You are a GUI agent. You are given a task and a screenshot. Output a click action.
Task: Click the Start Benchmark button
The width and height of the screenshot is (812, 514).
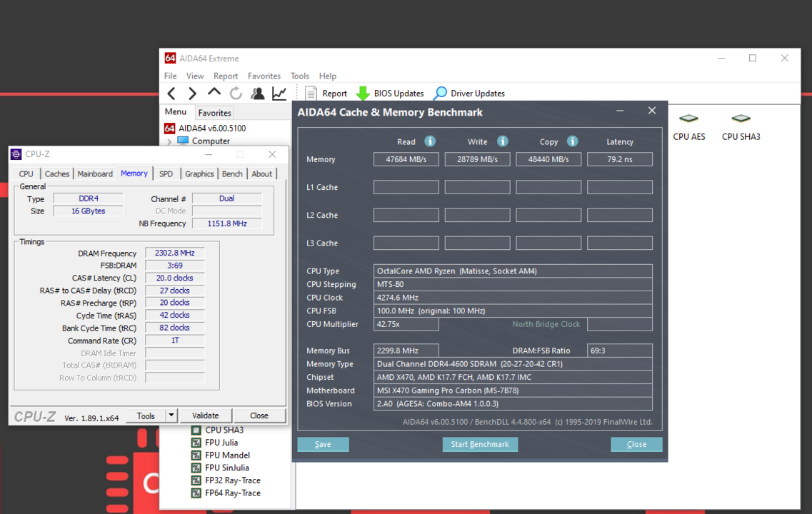480,444
